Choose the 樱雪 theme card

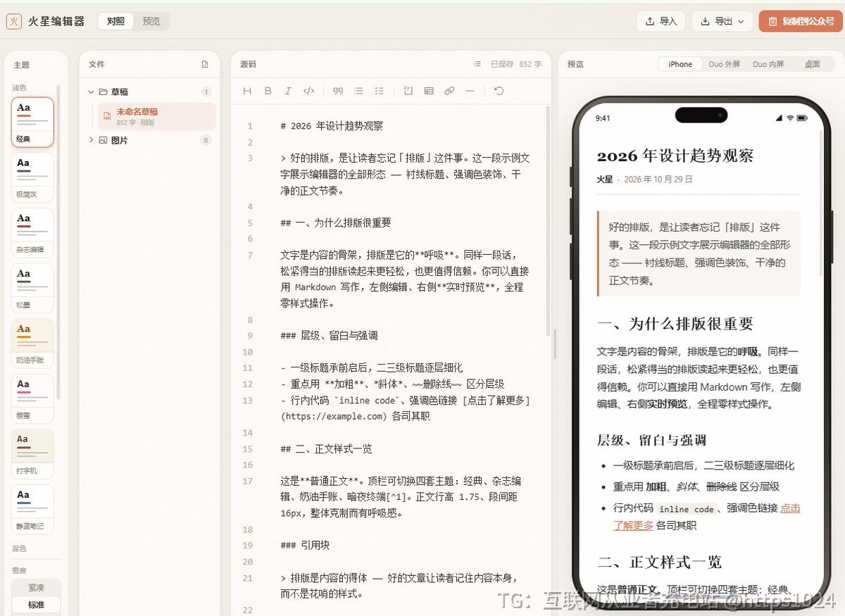click(32, 398)
